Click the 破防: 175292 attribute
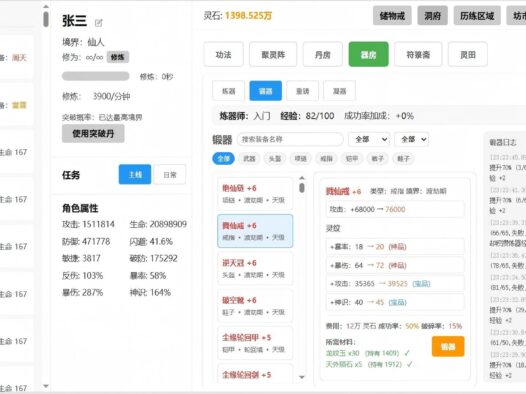 [153, 258]
